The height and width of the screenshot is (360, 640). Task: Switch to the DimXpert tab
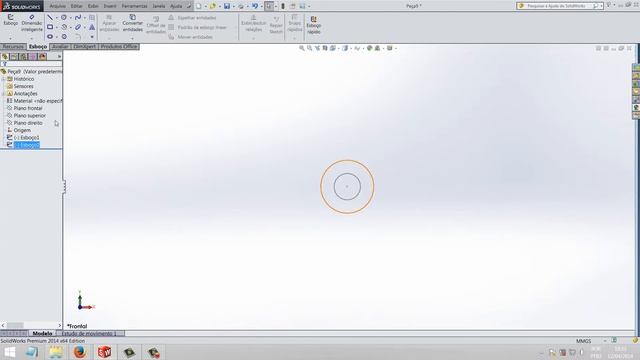(85, 47)
